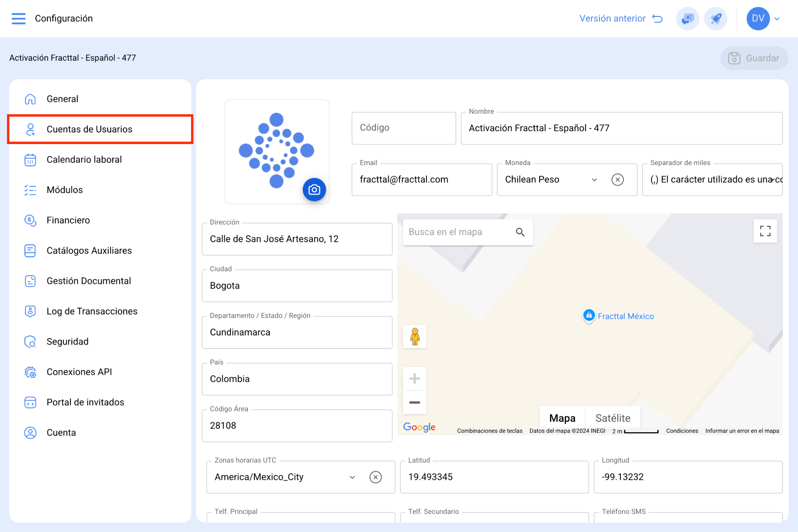Open Catálogos Auxiliares section
Image resolution: width=798 pixels, height=532 pixels.
(x=100, y=251)
